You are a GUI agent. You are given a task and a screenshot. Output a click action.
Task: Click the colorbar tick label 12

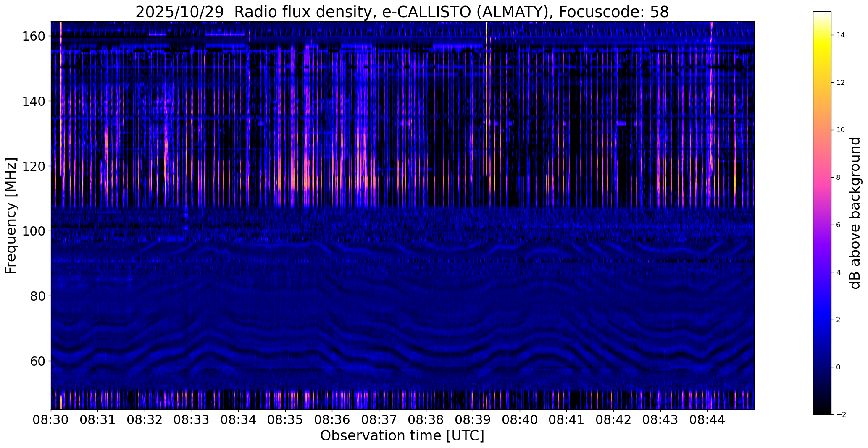841,83
